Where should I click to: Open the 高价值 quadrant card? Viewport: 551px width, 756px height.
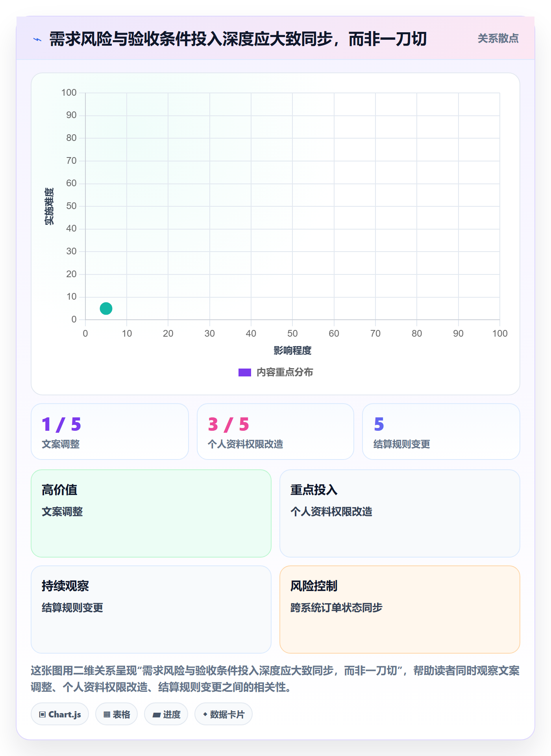[151, 513]
